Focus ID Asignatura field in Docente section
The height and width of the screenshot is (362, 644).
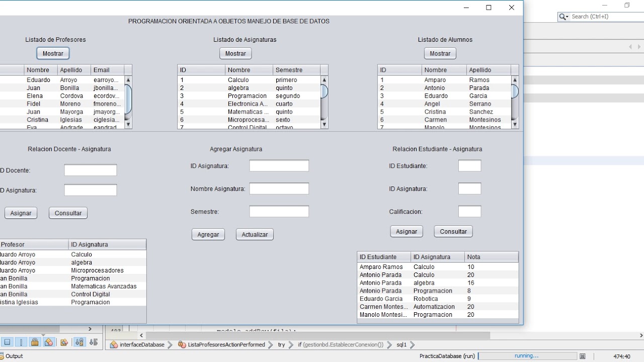[91, 190]
